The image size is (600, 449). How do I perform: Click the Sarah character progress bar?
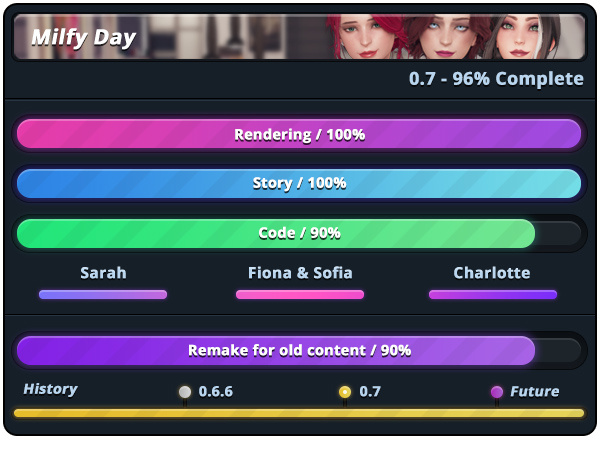[103, 294]
